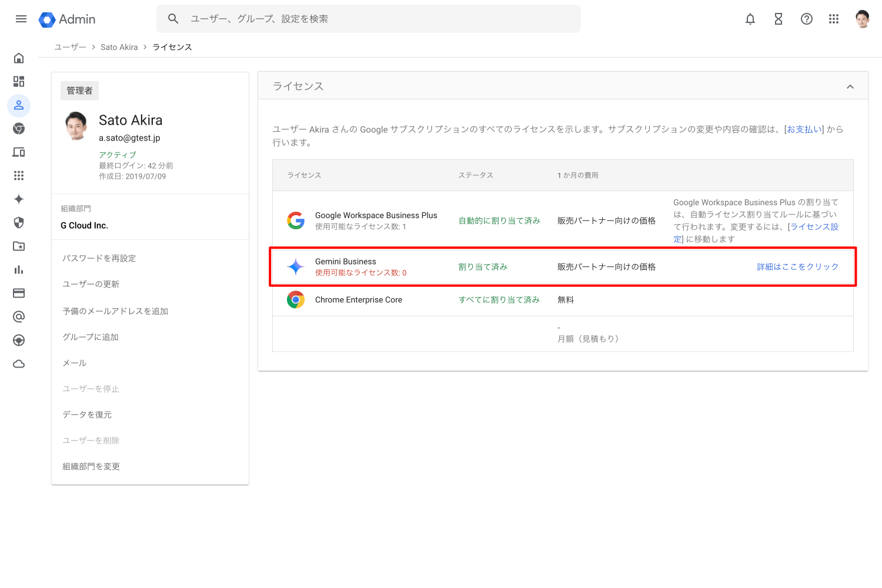Click すべてに割り当て済み status
Screen dimensions: 882x588
[x=499, y=300]
